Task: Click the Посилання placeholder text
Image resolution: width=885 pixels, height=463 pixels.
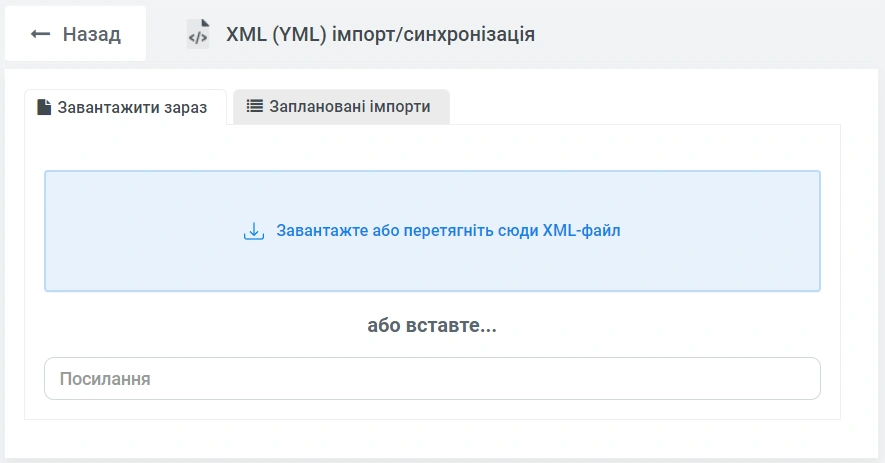Action: [x=105, y=379]
